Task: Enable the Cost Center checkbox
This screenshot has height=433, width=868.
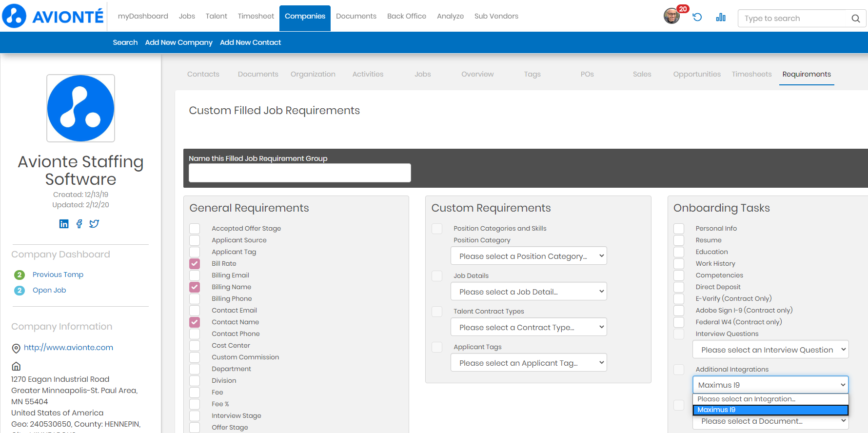Action: click(195, 346)
